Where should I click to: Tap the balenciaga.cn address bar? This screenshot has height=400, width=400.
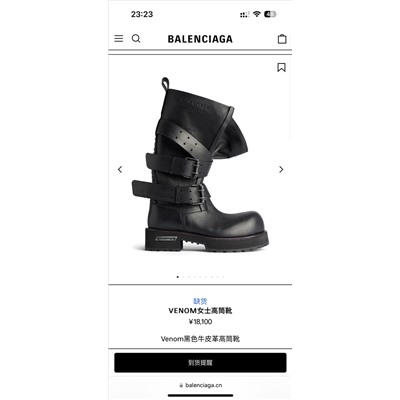click(x=200, y=385)
